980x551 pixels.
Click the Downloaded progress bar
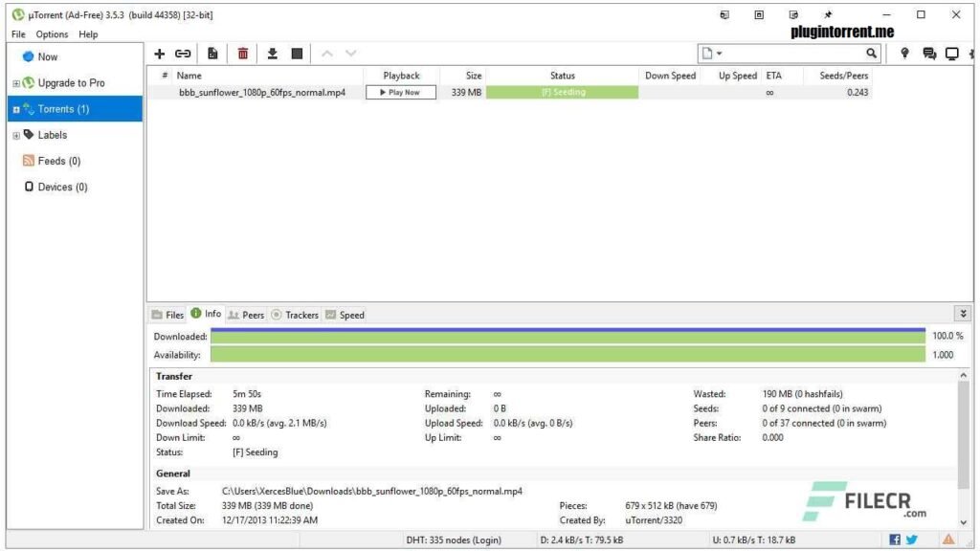point(568,336)
